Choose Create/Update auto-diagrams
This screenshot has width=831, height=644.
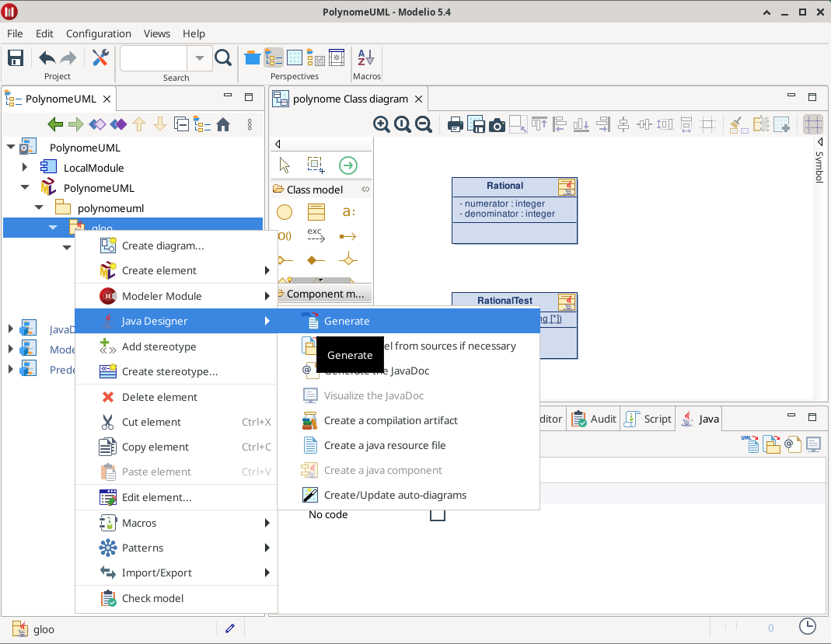409,495
